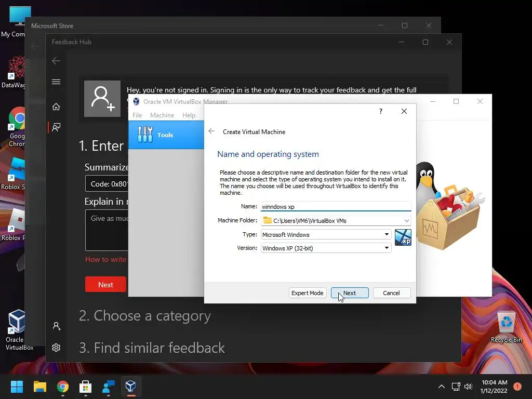Click the sign-in account icon in Feedback Hub sidebar

point(57,326)
